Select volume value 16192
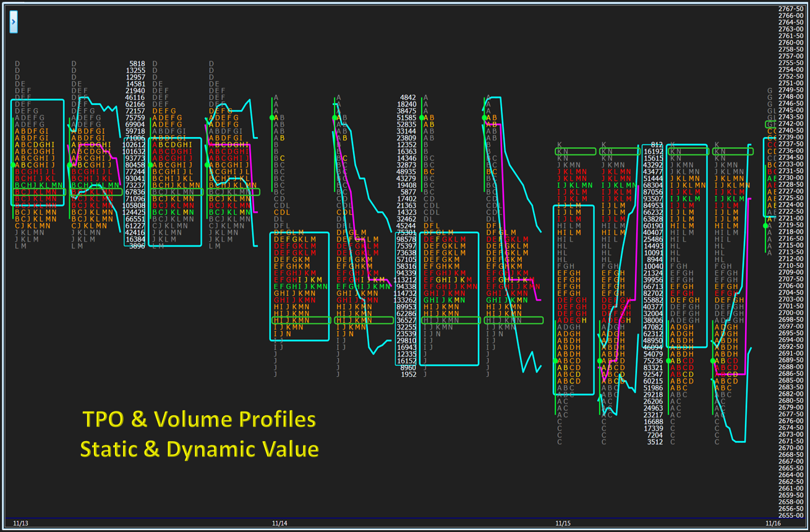 [x=653, y=151]
